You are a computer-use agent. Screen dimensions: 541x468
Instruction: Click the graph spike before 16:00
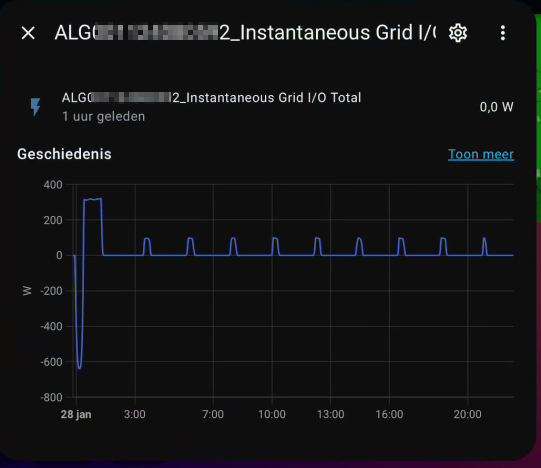(x=359, y=246)
